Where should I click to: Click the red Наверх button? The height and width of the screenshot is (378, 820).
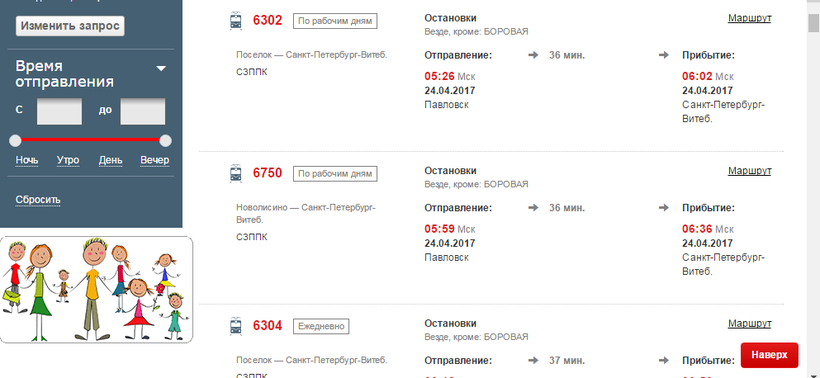[x=769, y=355]
